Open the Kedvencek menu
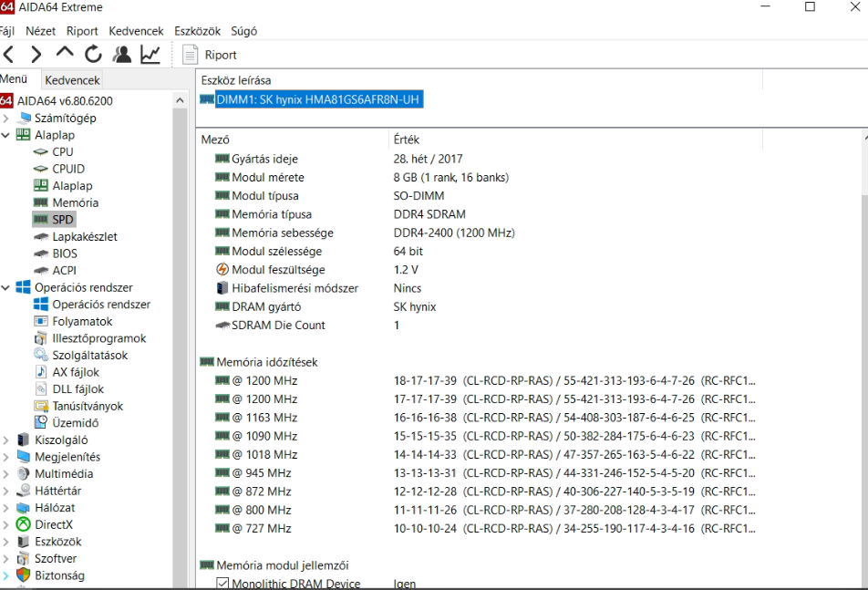This screenshot has width=868, height=590. click(136, 31)
